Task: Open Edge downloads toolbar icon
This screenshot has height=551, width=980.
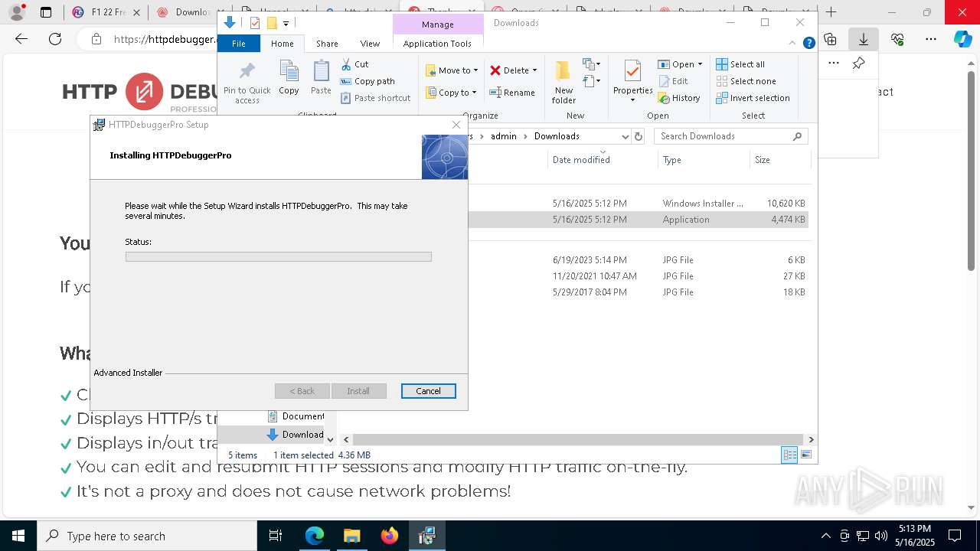Action: click(x=864, y=39)
